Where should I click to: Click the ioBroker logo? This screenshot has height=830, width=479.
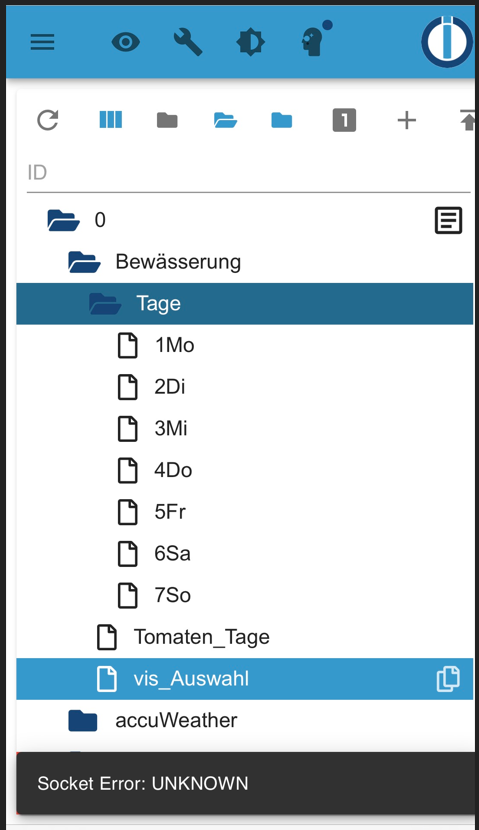[x=447, y=41]
